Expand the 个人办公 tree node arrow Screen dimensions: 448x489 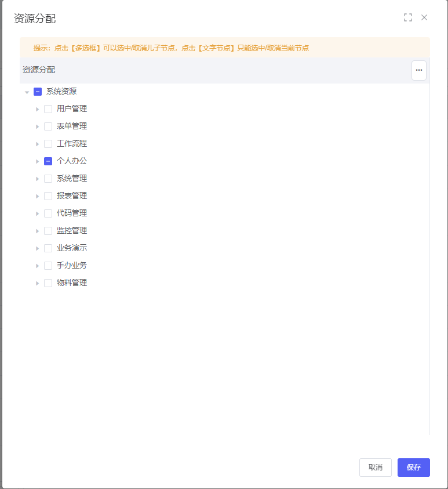click(37, 161)
